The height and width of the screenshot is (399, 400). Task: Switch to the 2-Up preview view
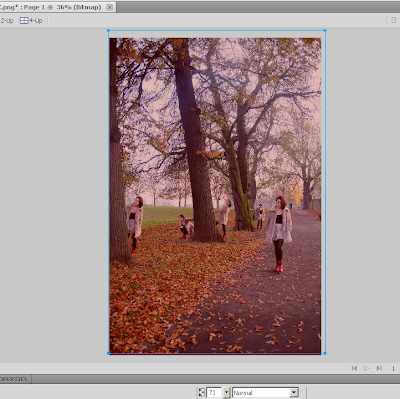pyautogui.click(x=7, y=21)
